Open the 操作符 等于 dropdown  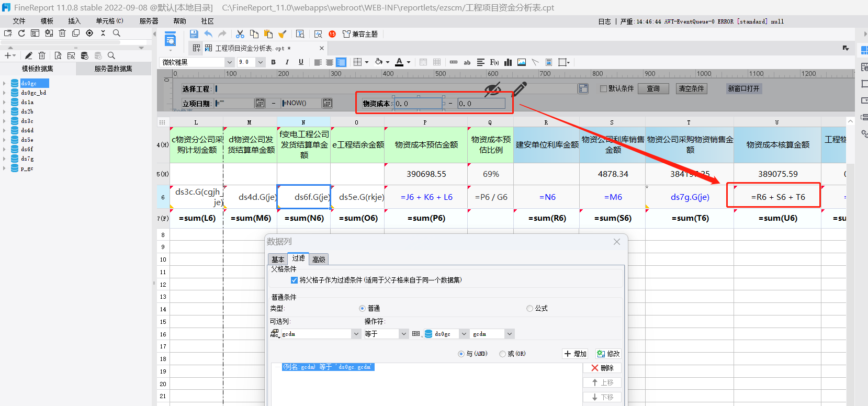click(x=403, y=334)
